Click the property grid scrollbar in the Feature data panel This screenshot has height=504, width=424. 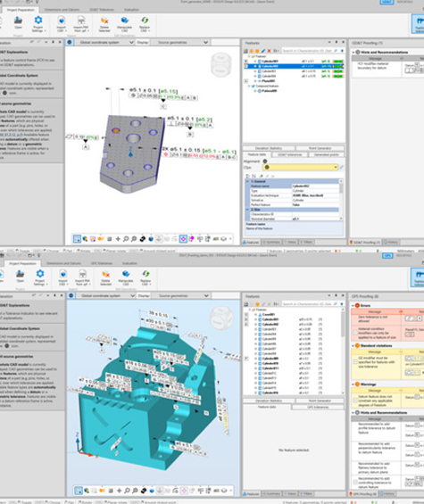tap(341, 200)
